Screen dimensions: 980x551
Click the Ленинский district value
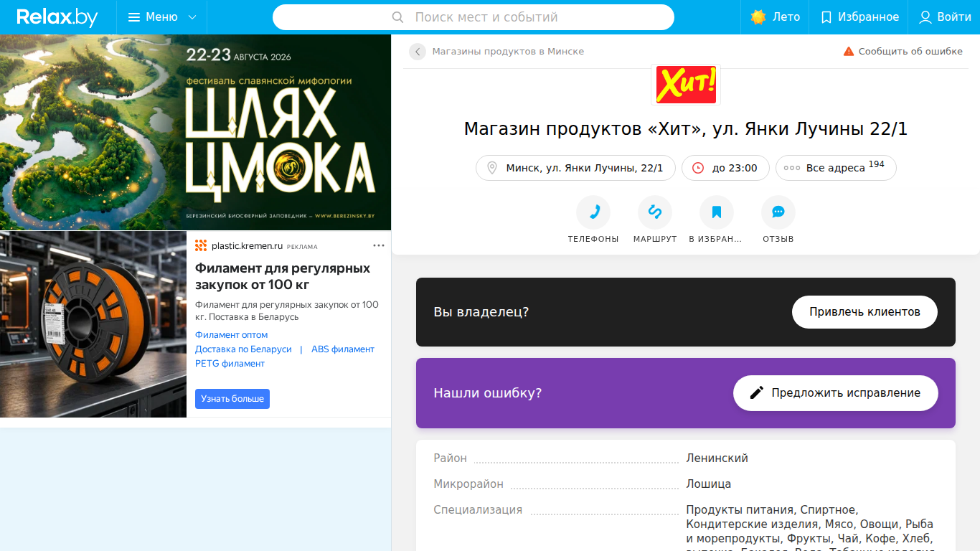717,458
